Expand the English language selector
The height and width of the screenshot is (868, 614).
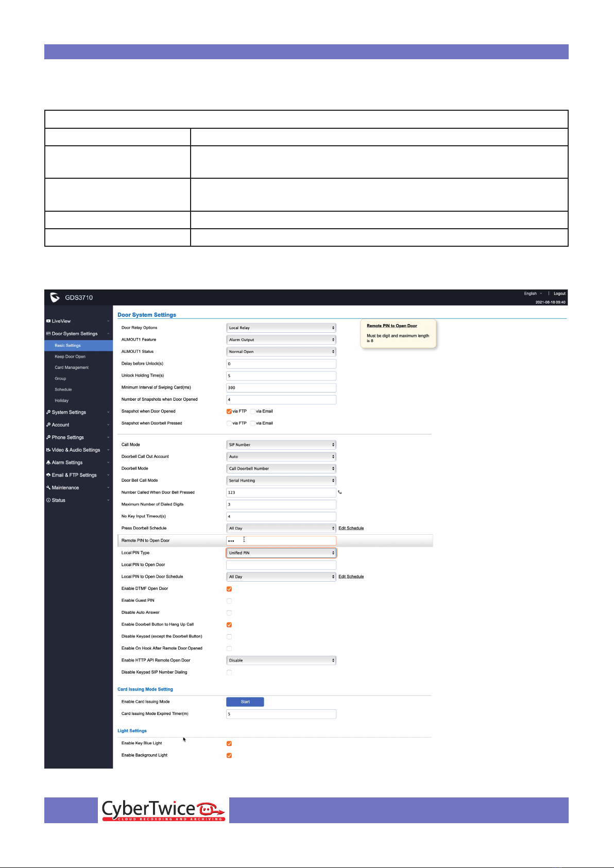click(533, 294)
